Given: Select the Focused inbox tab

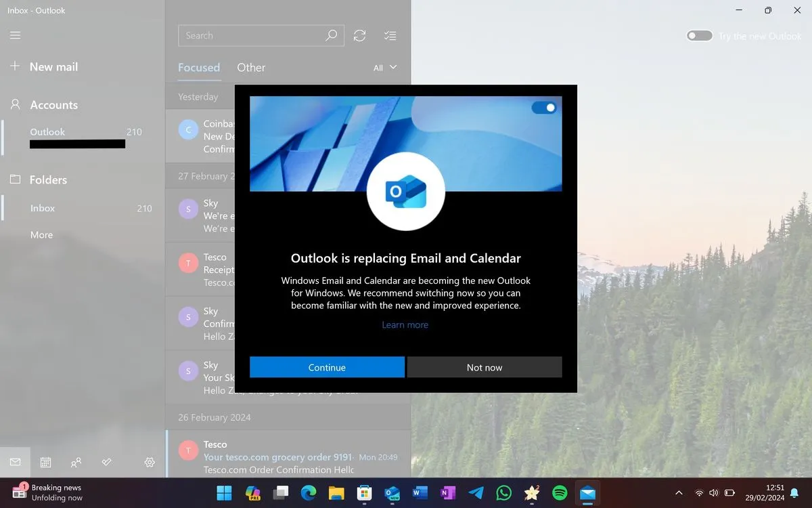Looking at the screenshot, I should pos(199,68).
